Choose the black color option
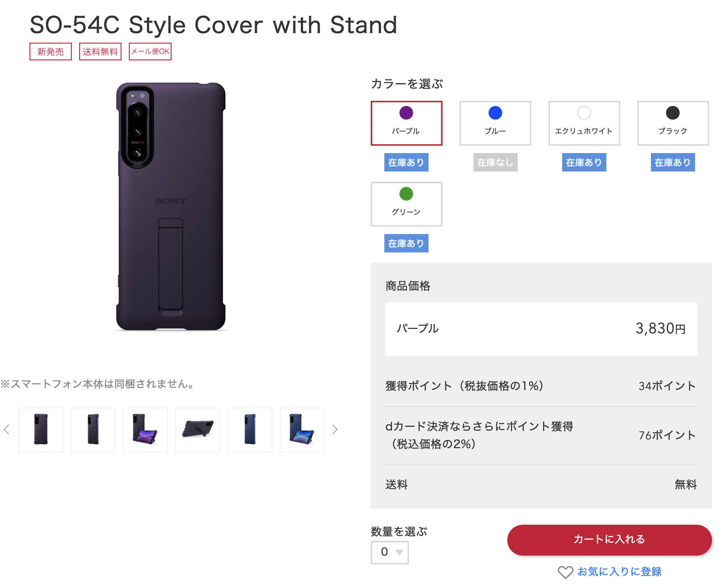 point(673,123)
